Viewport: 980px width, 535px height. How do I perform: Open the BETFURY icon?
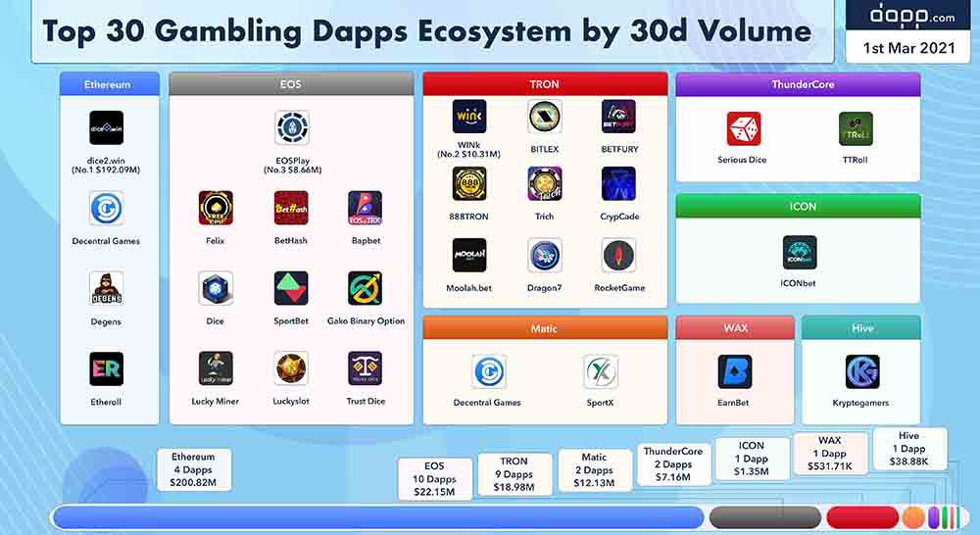(x=618, y=117)
